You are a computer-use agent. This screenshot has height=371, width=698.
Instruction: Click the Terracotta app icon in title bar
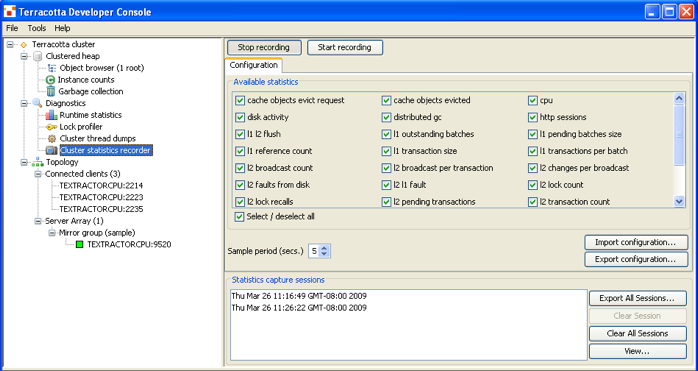pos(9,12)
